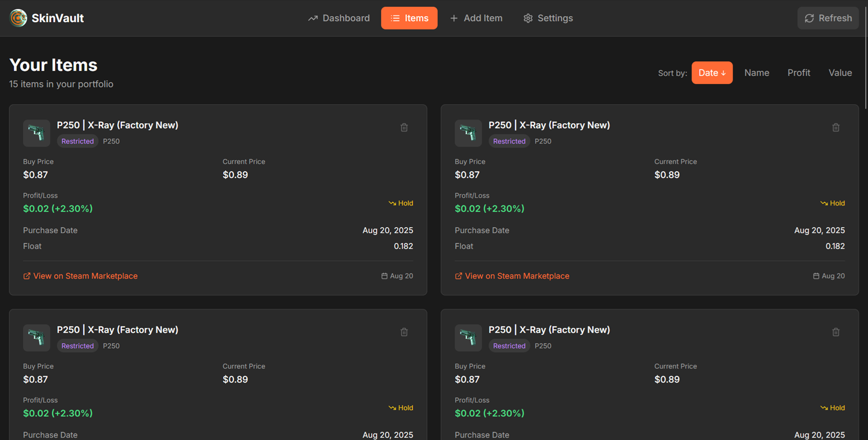Toggle Date sort direction
Viewport: 868px width, 440px height.
[712, 73]
